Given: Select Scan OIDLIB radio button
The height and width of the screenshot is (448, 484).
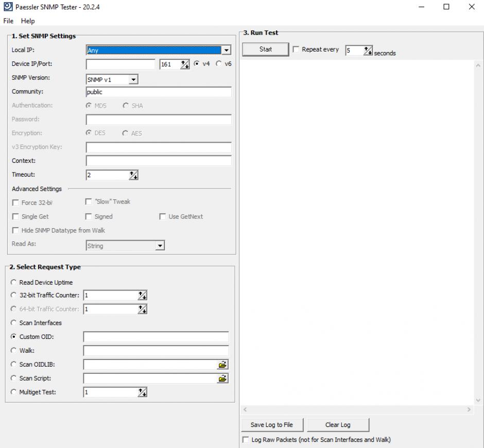Looking at the screenshot, I should pyautogui.click(x=13, y=365).
